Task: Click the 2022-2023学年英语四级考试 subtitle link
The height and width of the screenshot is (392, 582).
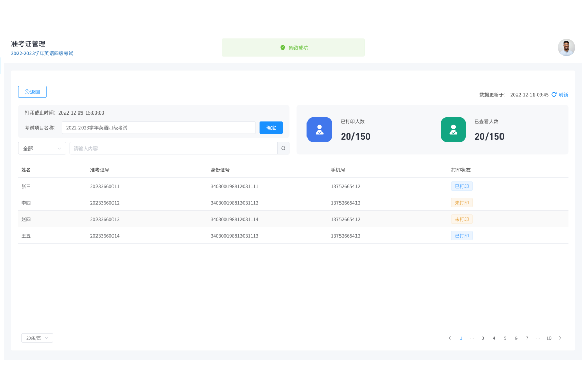Action: [x=42, y=53]
